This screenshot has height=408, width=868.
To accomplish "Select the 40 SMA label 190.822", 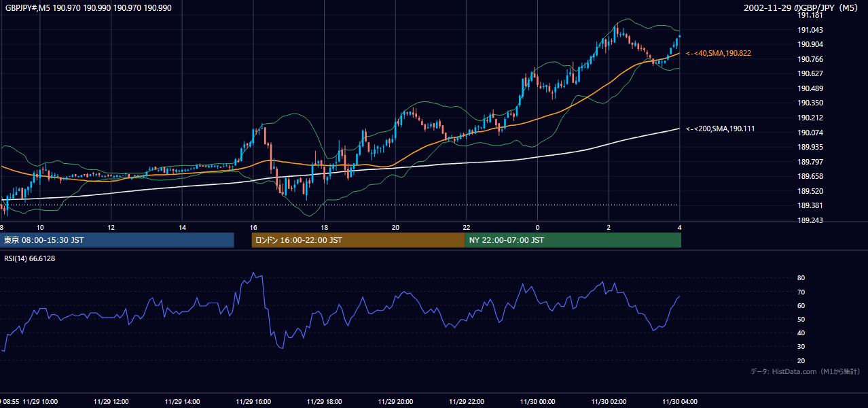I will [x=719, y=53].
